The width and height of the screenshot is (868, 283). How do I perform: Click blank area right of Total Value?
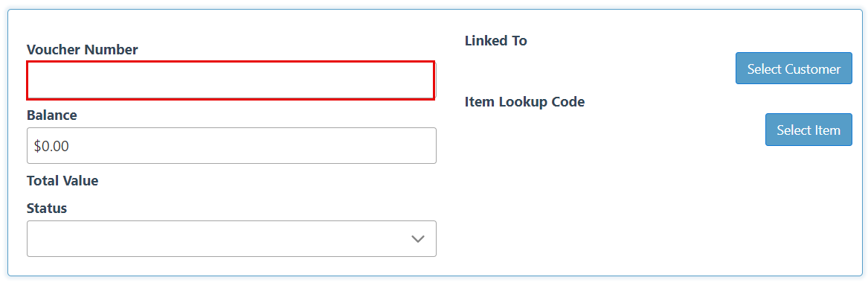pyautogui.click(x=266, y=180)
